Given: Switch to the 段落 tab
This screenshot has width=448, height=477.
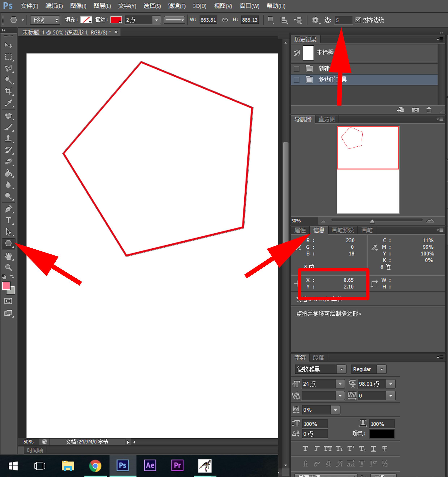Looking at the screenshot, I should click(x=318, y=358).
